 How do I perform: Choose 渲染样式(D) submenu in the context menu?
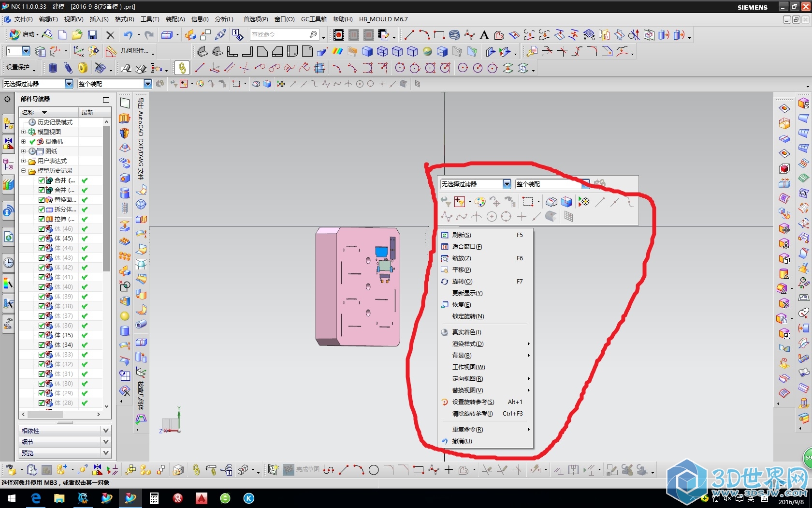(485, 344)
